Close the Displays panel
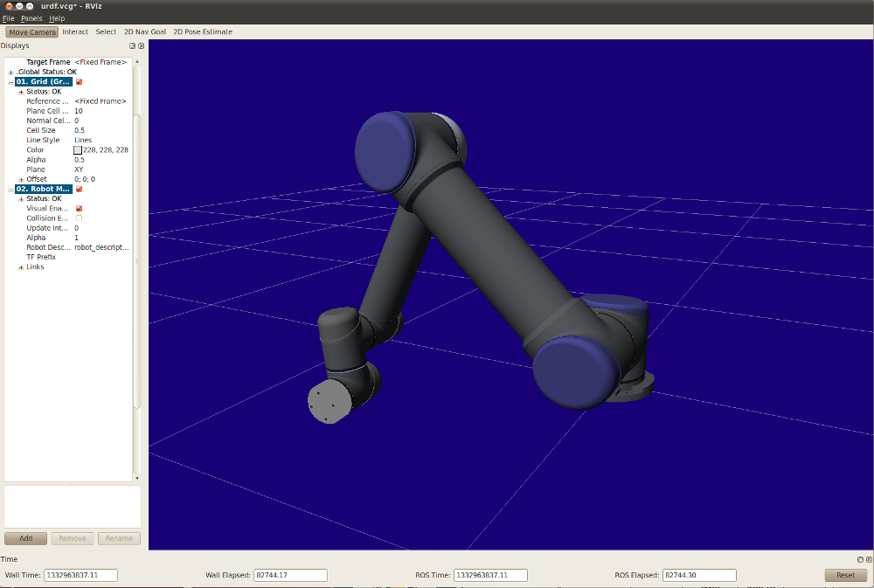Image resolution: width=874 pixels, height=588 pixels. click(142, 46)
